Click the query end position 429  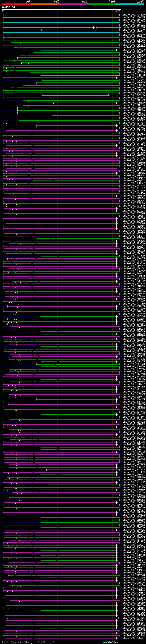(x=118, y=11)
